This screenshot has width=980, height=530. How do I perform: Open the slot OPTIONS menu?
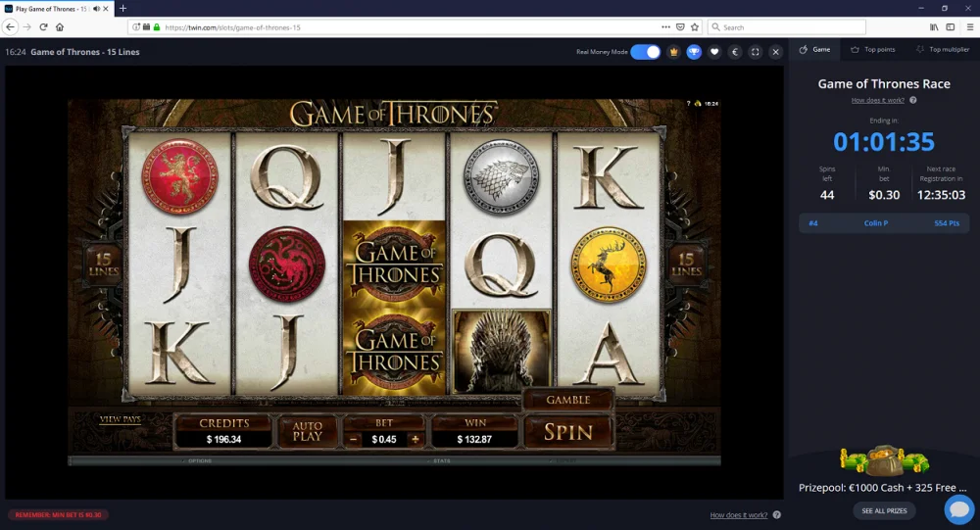199,460
